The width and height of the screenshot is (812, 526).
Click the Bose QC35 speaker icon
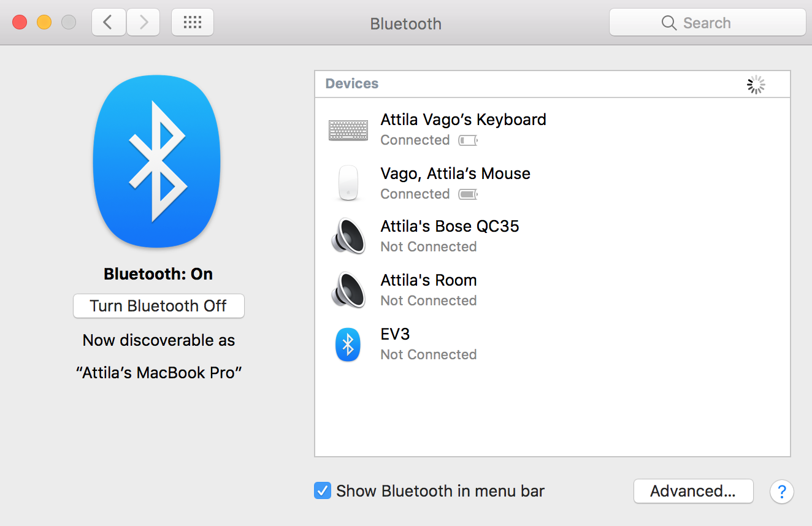tap(348, 236)
